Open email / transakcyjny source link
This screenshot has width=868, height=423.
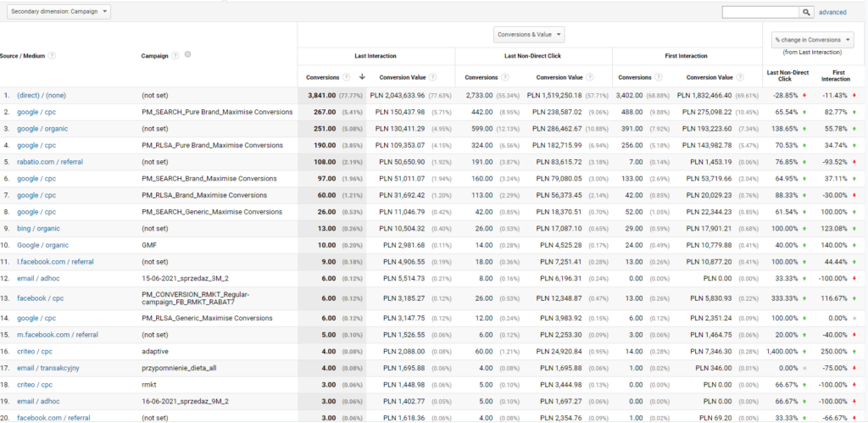(x=48, y=368)
